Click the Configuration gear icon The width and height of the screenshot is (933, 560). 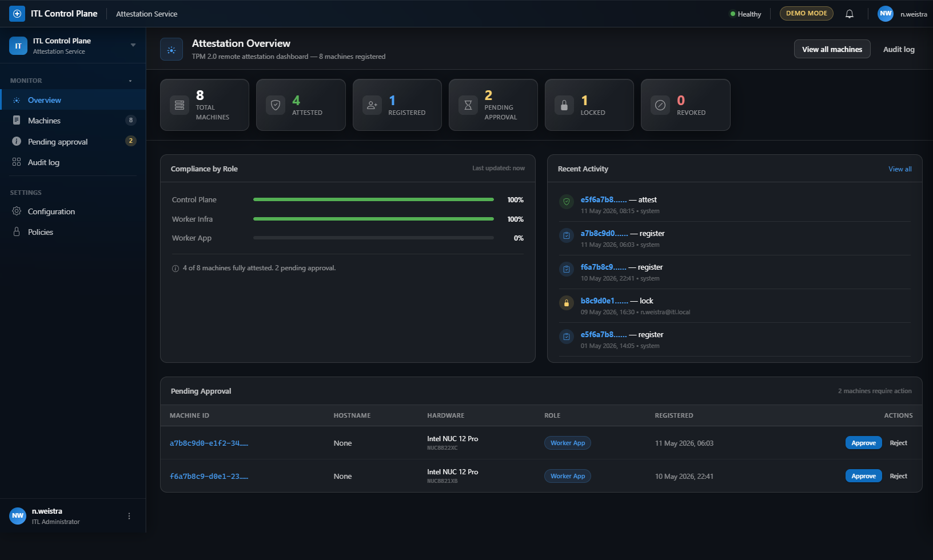pos(17,211)
